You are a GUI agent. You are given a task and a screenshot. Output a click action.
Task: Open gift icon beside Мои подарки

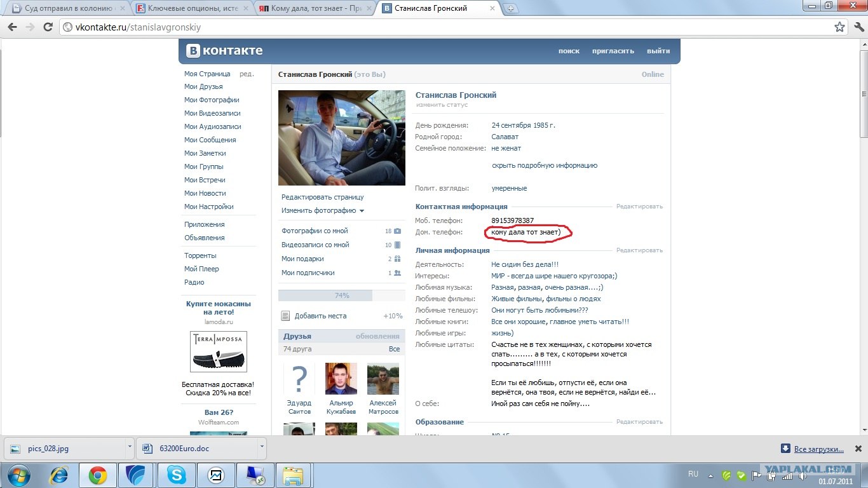[x=398, y=259]
